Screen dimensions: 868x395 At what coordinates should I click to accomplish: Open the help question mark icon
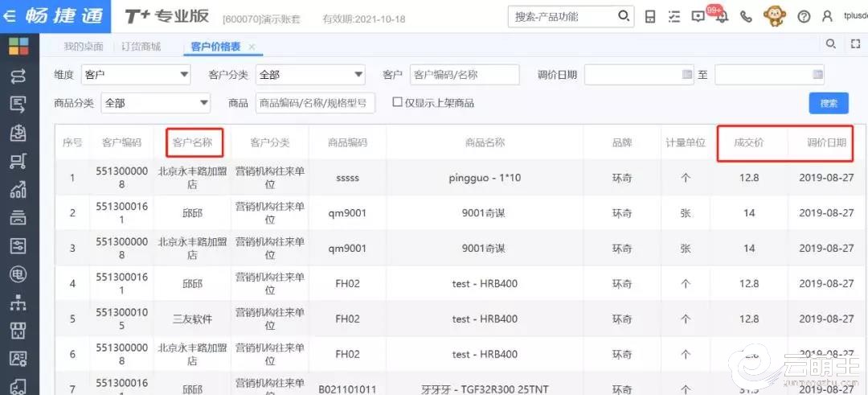pos(803,17)
